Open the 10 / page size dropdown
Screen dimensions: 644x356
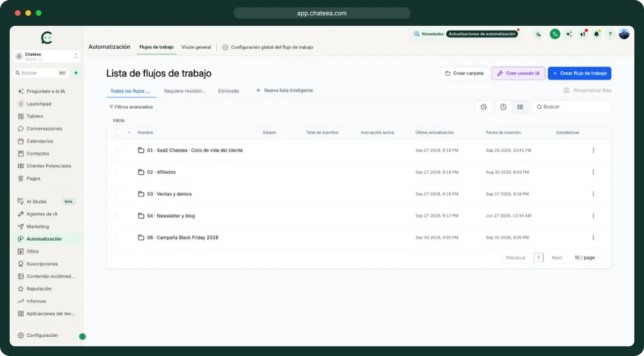[587, 257]
